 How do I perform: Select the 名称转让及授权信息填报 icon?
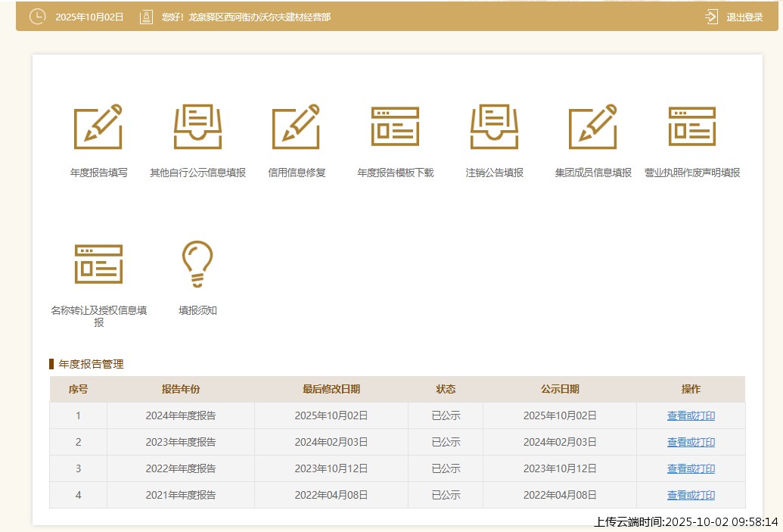(98, 264)
